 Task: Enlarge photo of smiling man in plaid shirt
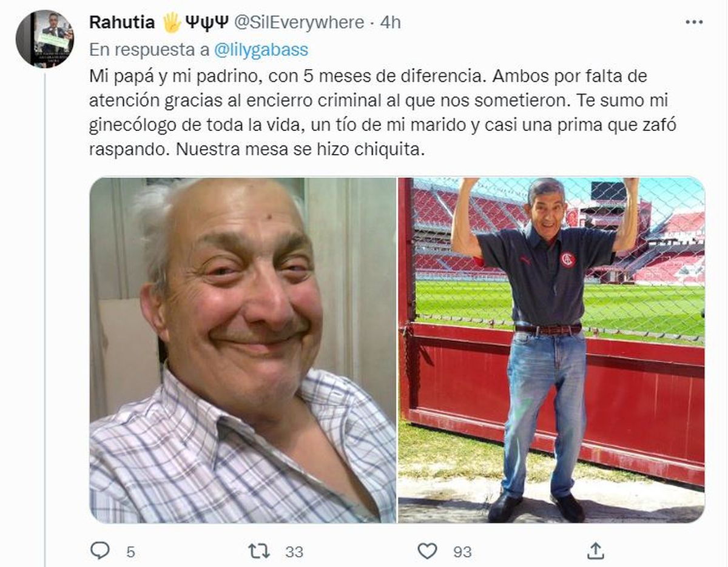click(x=243, y=350)
